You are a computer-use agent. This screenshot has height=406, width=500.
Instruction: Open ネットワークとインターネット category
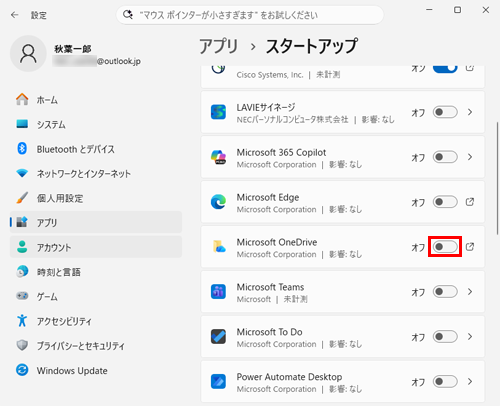pos(96,173)
